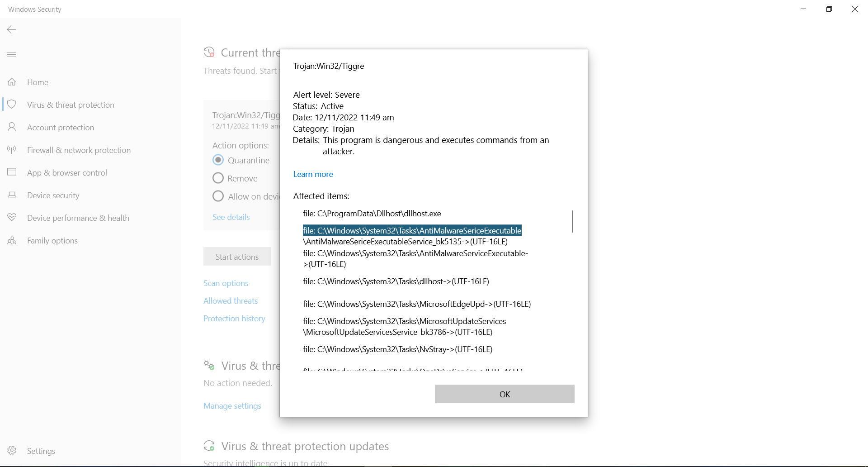Click the Manage settings link
The height and width of the screenshot is (467, 868).
(x=232, y=406)
